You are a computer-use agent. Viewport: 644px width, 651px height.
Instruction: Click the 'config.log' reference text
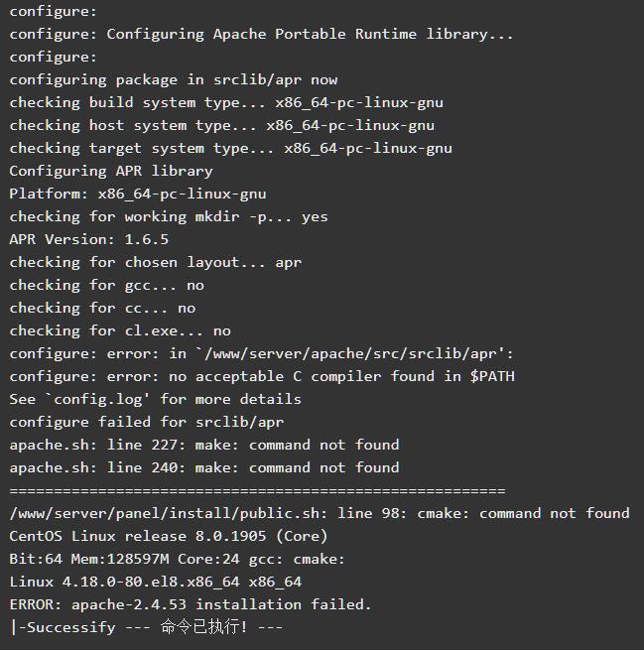pos(98,399)
